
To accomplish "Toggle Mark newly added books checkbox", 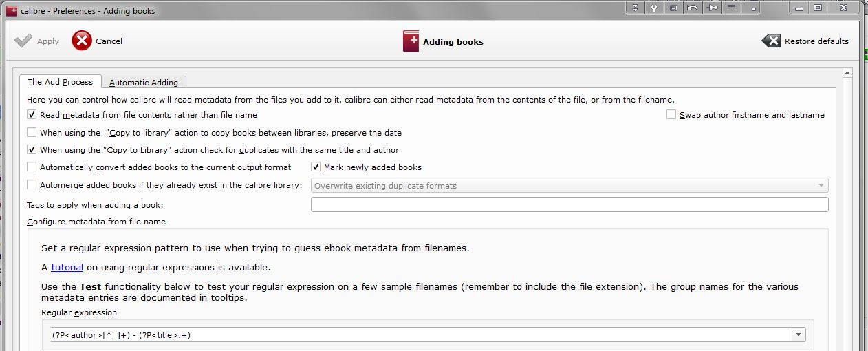I will [316, 167].
